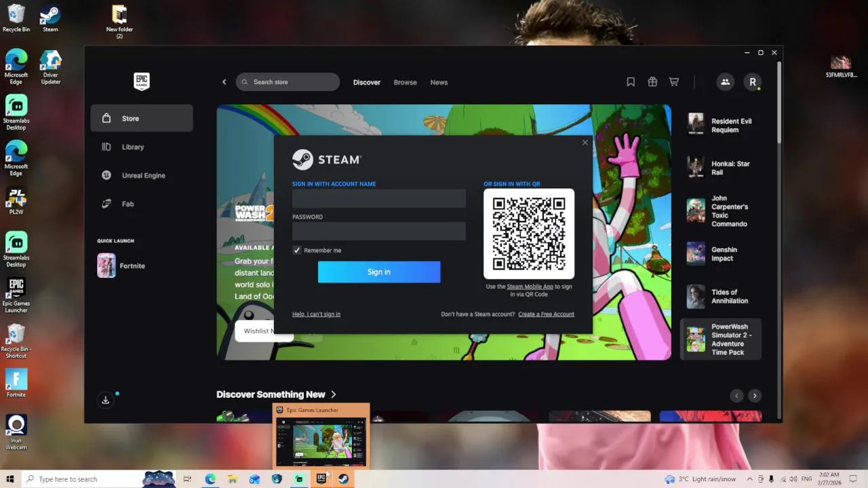Screen dimensions: 868x488
Task: Click the Steam QR code
Action: pos(529,234)
